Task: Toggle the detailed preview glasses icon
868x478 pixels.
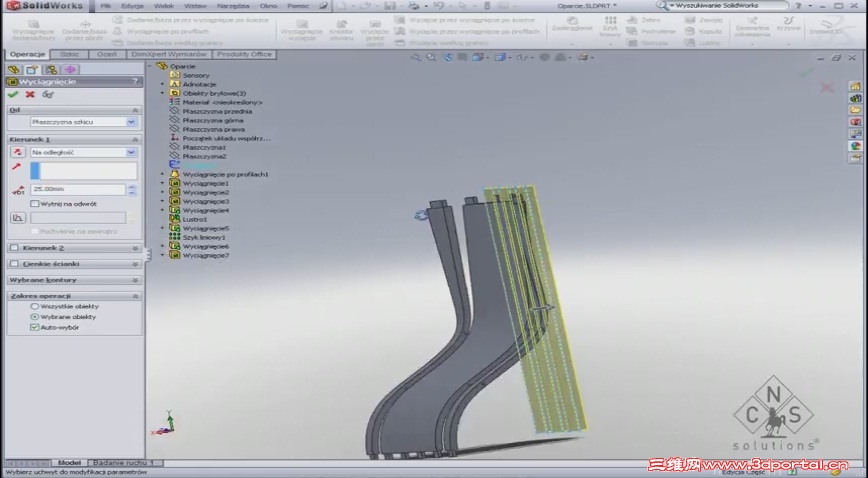Action: click(48, 94)
